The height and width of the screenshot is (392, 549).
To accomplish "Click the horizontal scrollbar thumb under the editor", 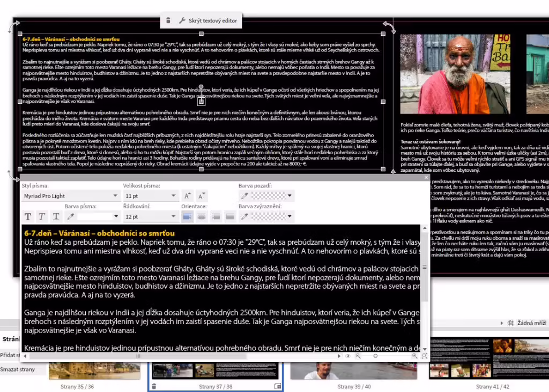I will click(138, 356).
